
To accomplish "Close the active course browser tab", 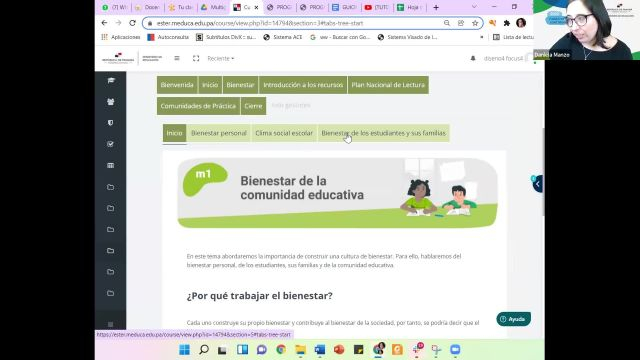I will [x=256, y=7].
